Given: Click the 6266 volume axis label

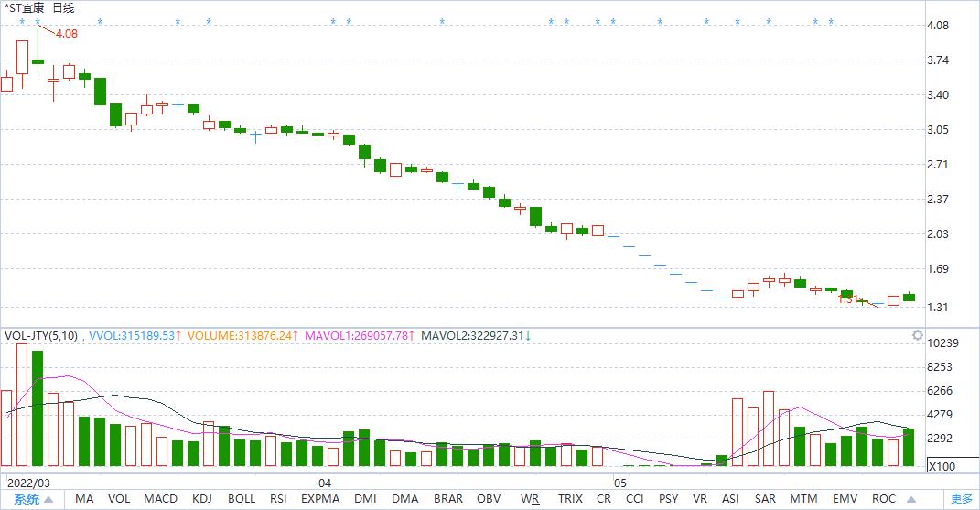Looking at the screenshot, I should click(x=940, y=390).
